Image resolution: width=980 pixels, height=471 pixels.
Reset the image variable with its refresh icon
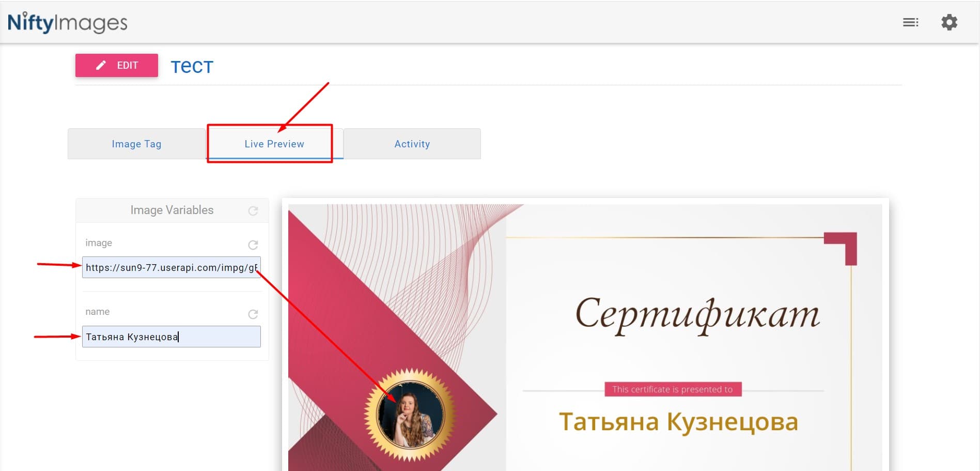coord(253,245)
